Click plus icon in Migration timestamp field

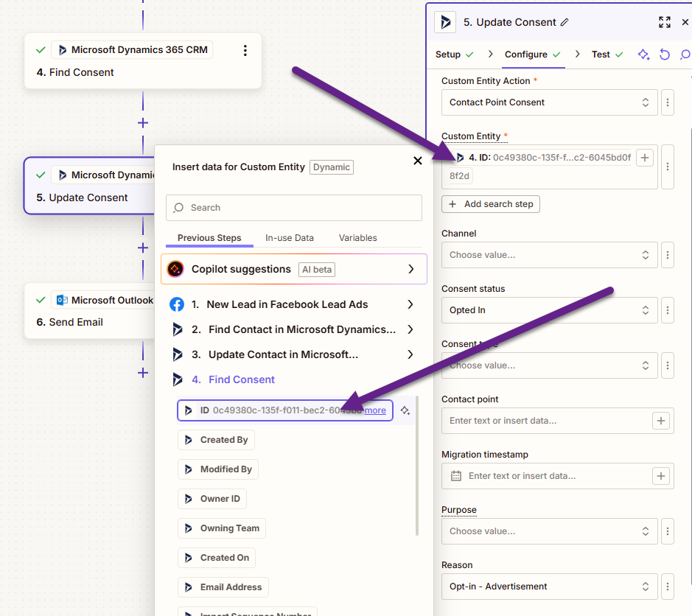pyautogui.click(x=661, y=476)
